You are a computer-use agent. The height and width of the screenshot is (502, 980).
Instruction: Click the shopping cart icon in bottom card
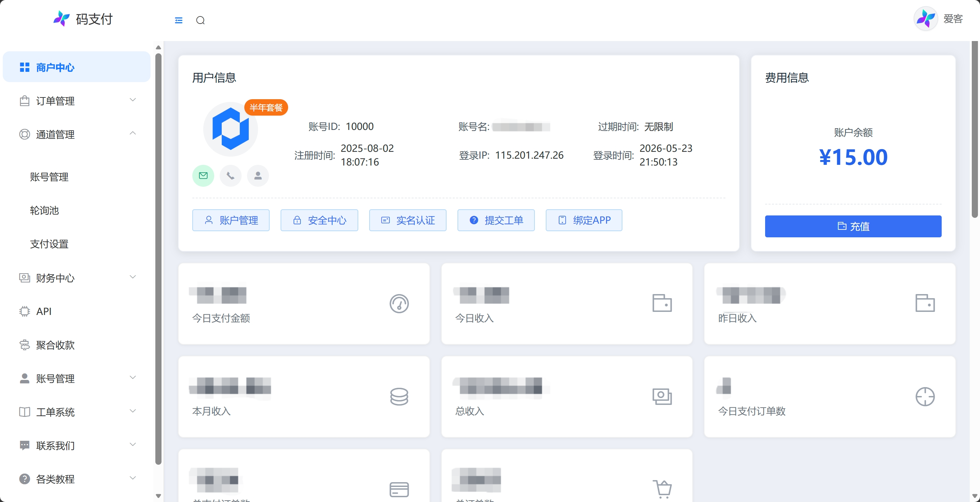[x=662, y=489]
